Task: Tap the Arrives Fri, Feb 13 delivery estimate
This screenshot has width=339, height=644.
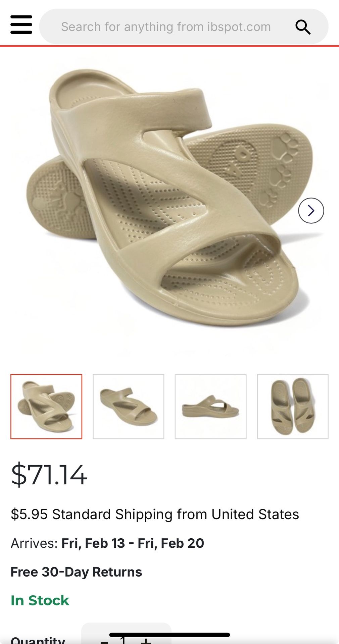Action: click(x=107, y=543)
